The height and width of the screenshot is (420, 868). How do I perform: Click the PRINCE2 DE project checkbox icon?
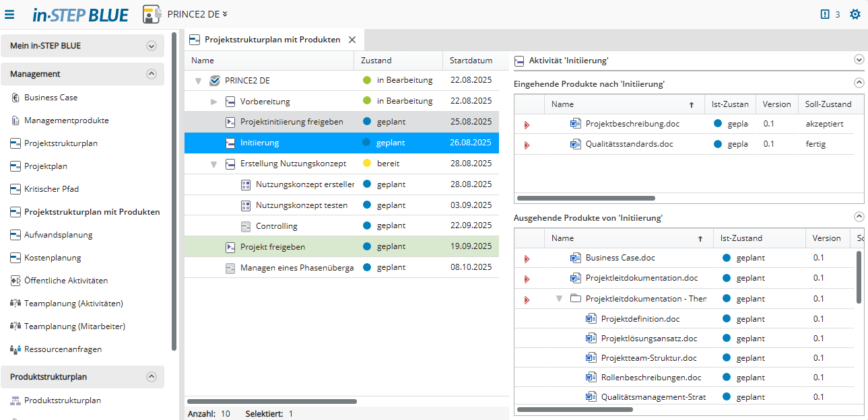215,81
